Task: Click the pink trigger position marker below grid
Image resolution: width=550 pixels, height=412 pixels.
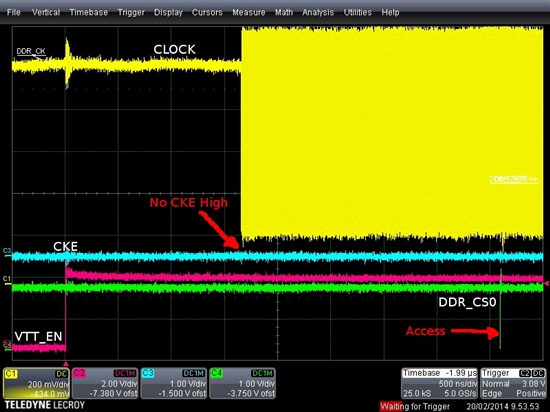Action: point(66,364)
